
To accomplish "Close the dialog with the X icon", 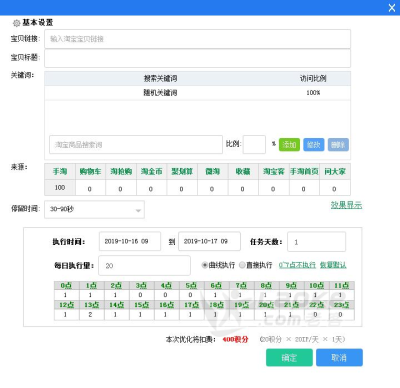I will (392, 8).
